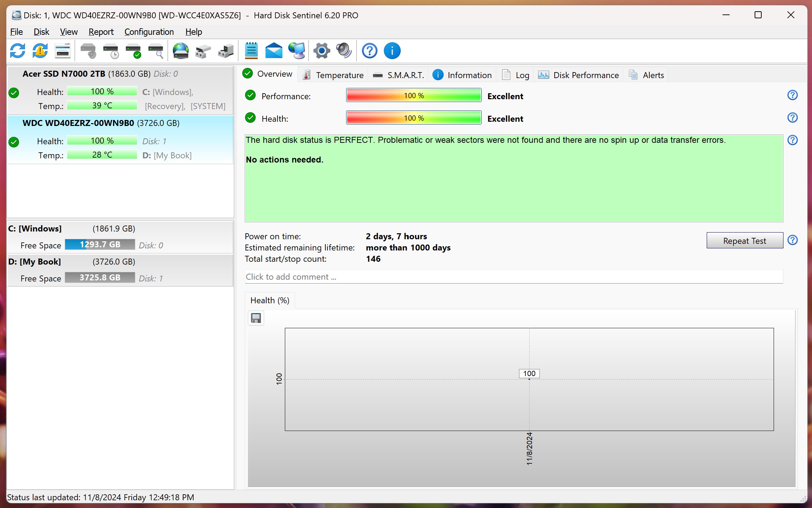Viewport: 812px width, 508px height.
Task: Switch to the S.M.A.R.T. tab
Action: pyautogui.click(x=398, y=75)
